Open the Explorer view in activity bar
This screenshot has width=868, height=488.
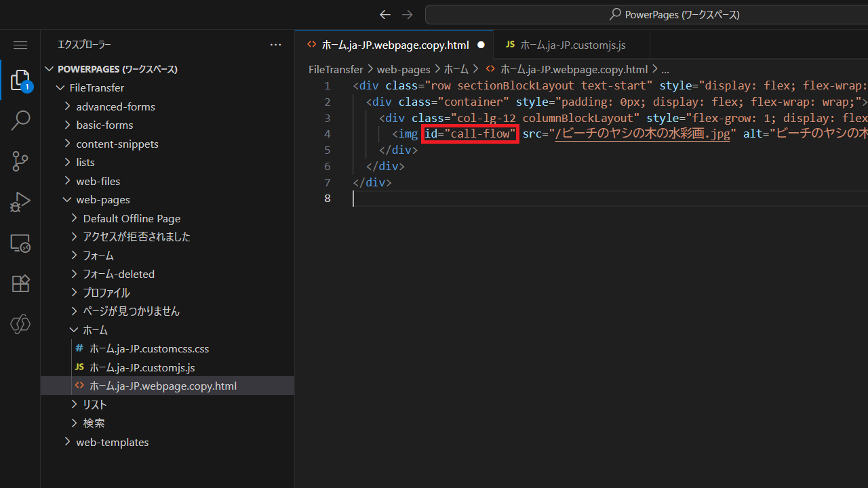click(x=20, y=81)
